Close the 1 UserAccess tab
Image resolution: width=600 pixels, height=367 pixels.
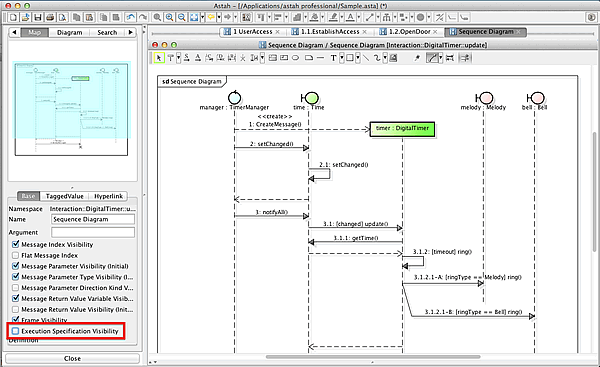coord(278,32)
